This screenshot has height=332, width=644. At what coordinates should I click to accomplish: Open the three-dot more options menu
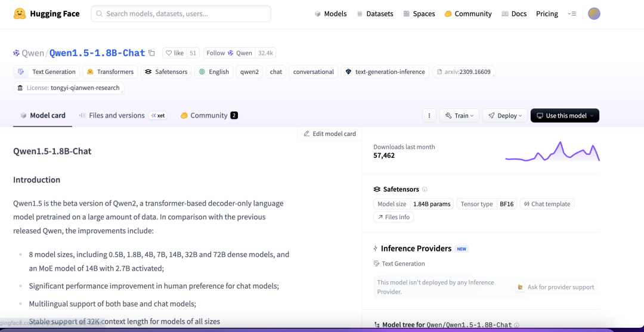(x=429, y=116)
